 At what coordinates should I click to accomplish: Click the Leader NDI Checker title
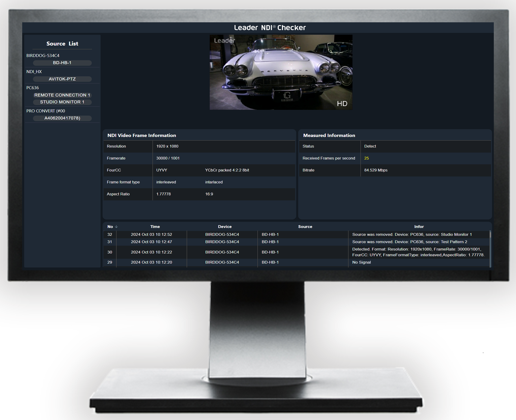coord(270,28)
